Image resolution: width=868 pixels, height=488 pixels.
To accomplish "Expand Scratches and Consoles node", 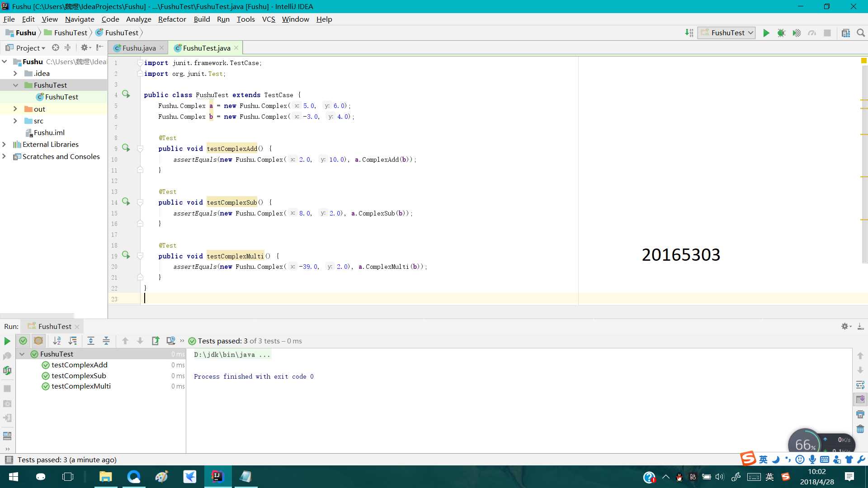I will (x=5, y=156).
